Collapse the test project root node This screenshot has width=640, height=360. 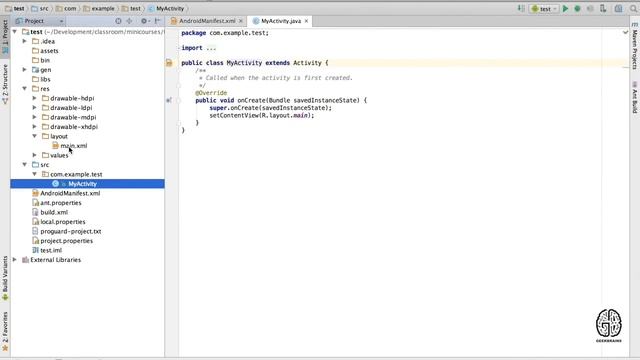click(15, 32)
